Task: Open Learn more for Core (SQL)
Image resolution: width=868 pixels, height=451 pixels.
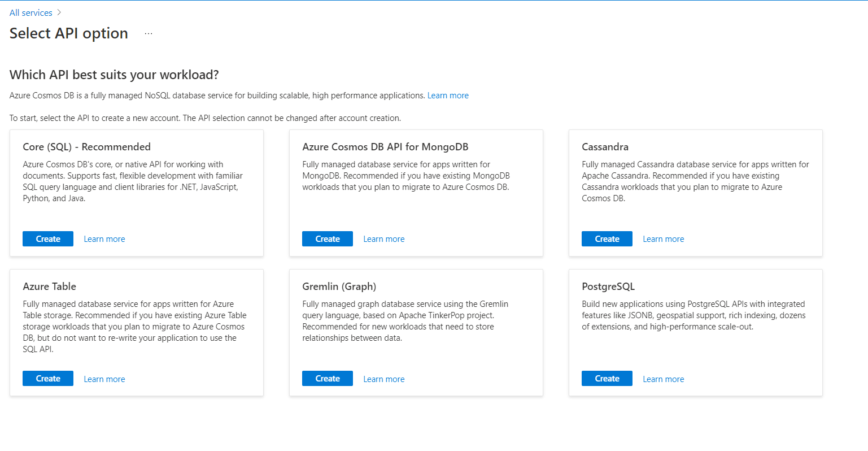Action: pos(104,239)
